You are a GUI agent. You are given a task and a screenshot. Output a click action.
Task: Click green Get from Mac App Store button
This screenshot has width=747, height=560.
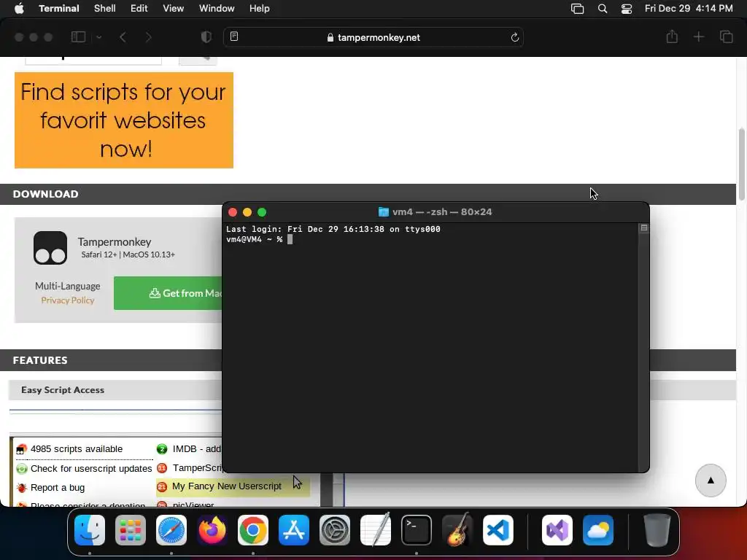(168, 293)
